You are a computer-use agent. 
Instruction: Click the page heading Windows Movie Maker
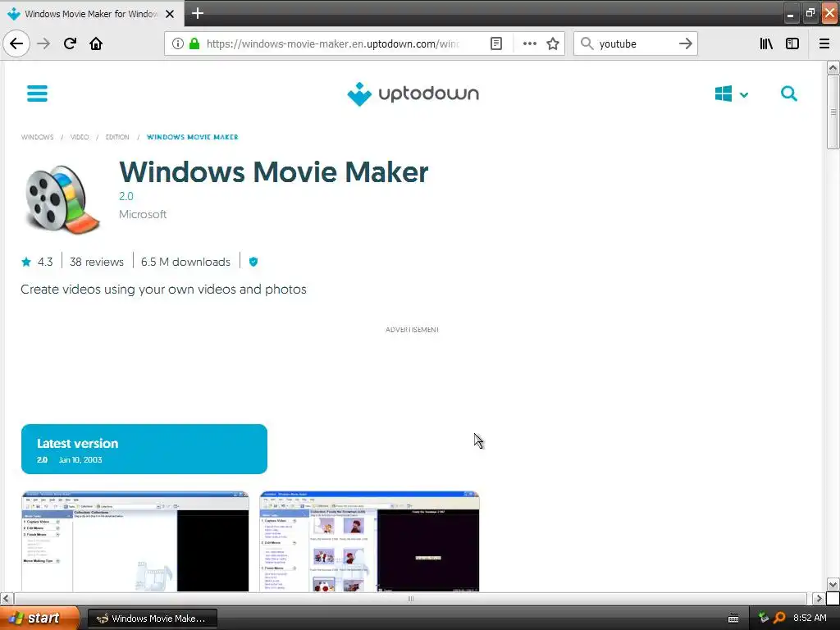[x=274, y=172]
